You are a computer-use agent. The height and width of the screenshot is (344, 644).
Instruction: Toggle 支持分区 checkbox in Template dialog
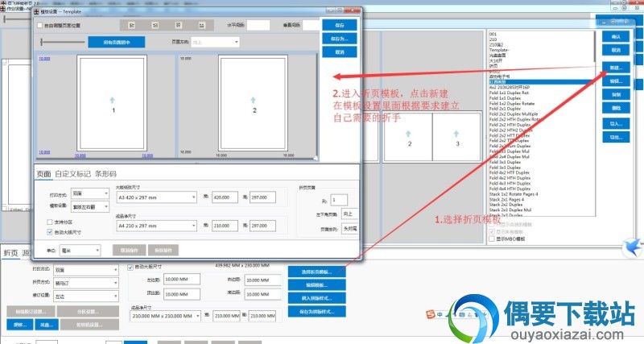(50, 222)
